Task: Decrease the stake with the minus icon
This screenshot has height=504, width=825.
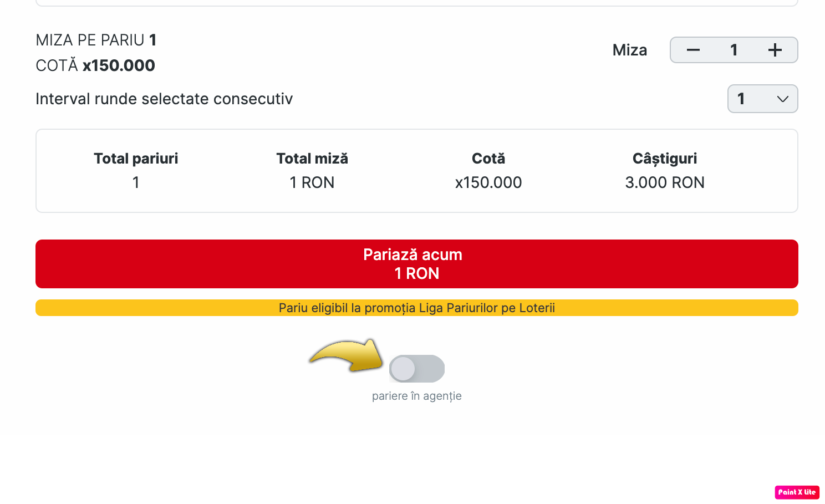Action: 693,50
